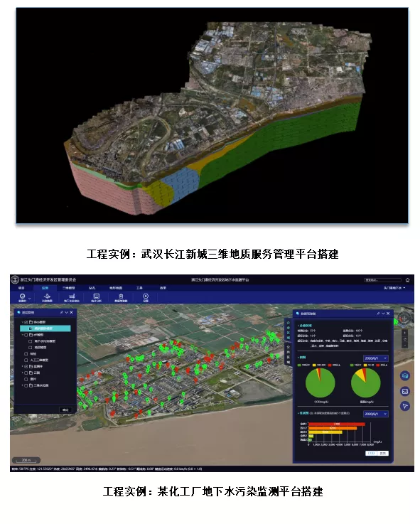420x524 pixels.
Task: Enable the 人工三维模型 layer checkbox
Action: [26, 360]
